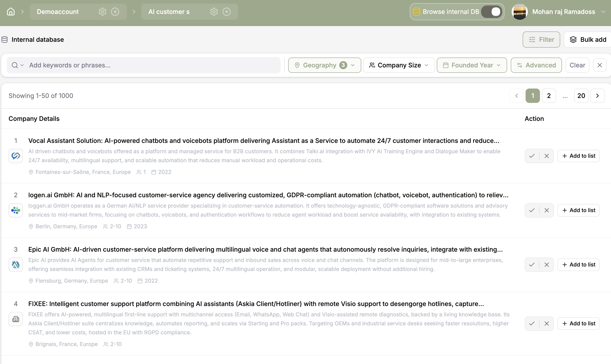Jump to page 20 in pagination
Image resolution: width=611 pixels, height=364 pixels.
(581, 96)
